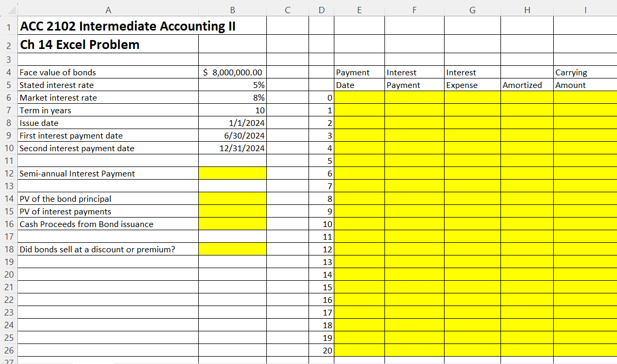
Task: Select column header E
Action: (359, 9)
